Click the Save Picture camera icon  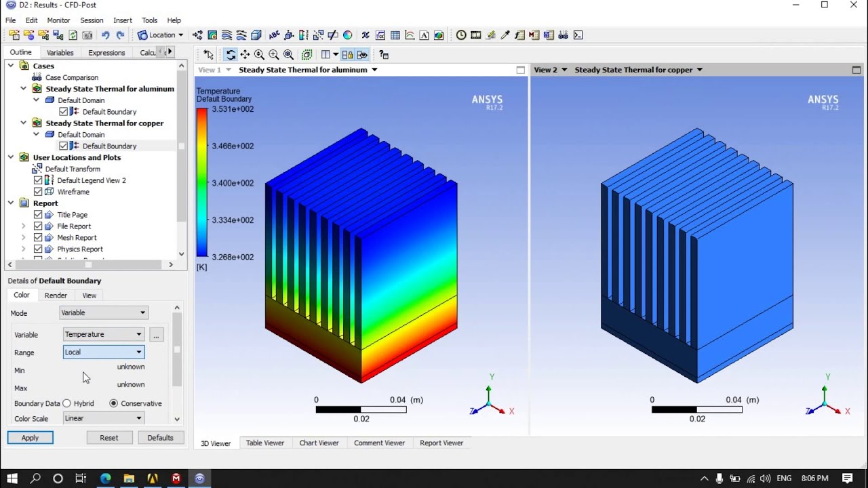click(x=87, y=35)
